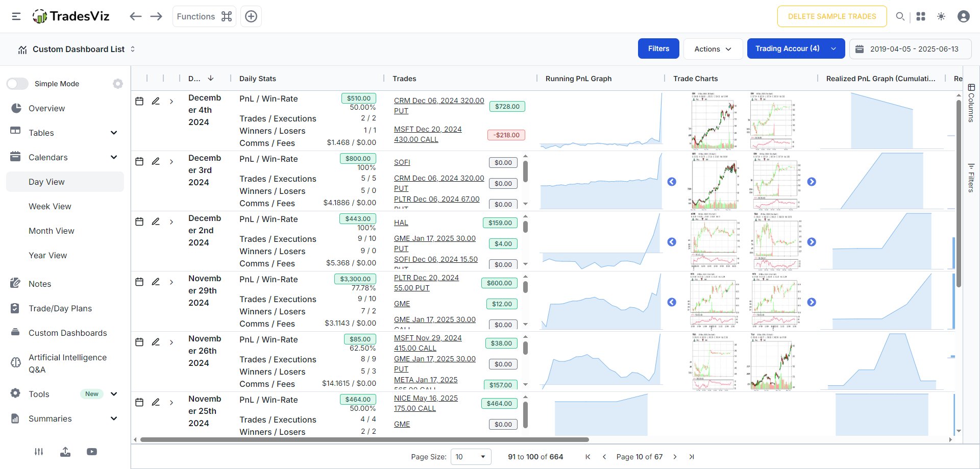Image resolution: width=980 pixels, height=469 pixels.
Task: Open the HAL trade link
Action: tap(401, 223)
